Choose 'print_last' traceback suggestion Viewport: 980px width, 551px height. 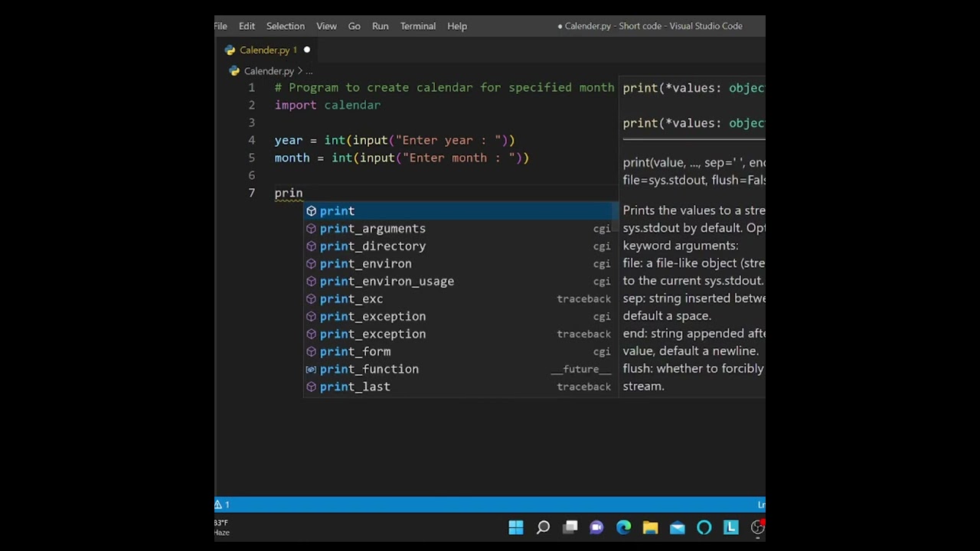click(x=460, y=386)
